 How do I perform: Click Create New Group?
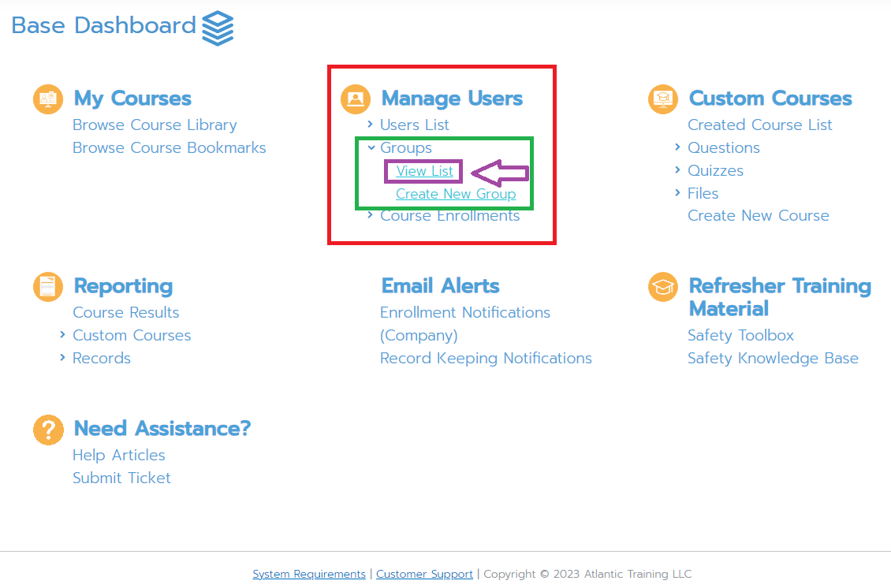click(x=456, y=193)
